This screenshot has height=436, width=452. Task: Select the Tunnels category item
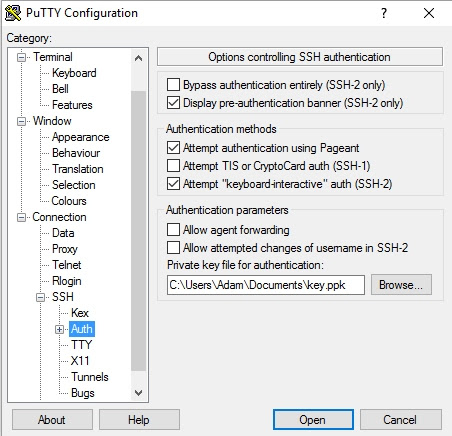pos(90,377)
